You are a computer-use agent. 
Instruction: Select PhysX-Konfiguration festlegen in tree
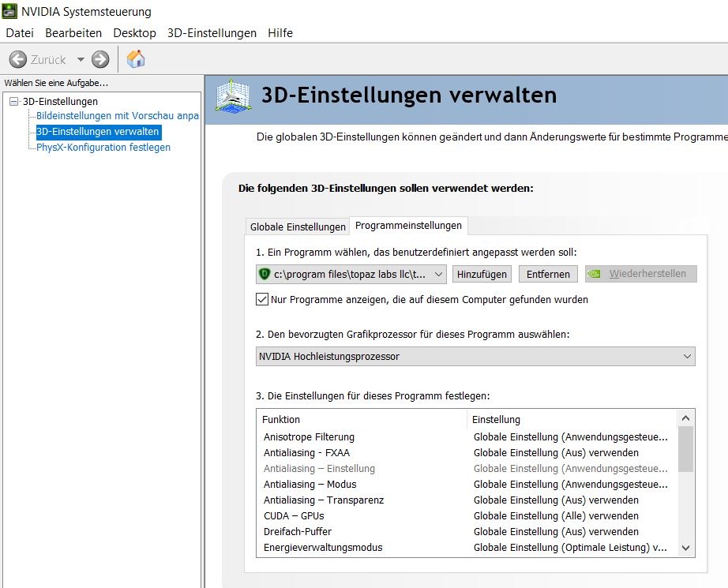pyautogui.click(x=103, y=148)
